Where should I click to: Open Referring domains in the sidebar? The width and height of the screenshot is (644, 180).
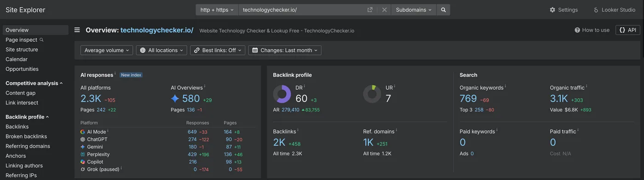coord(28,146)
